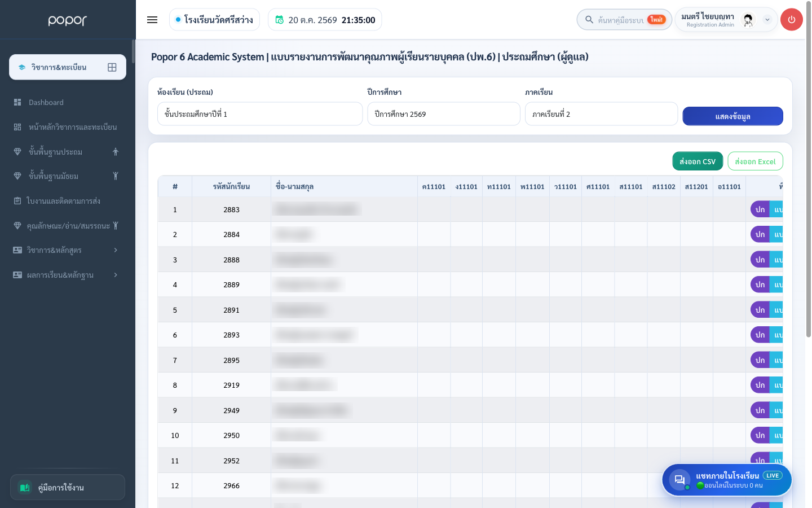Screen dimensions: 812x508
Task: Open คุณลักษณะ/อ่าน/สมรรถนะ menu
Action: pos(68,226)
